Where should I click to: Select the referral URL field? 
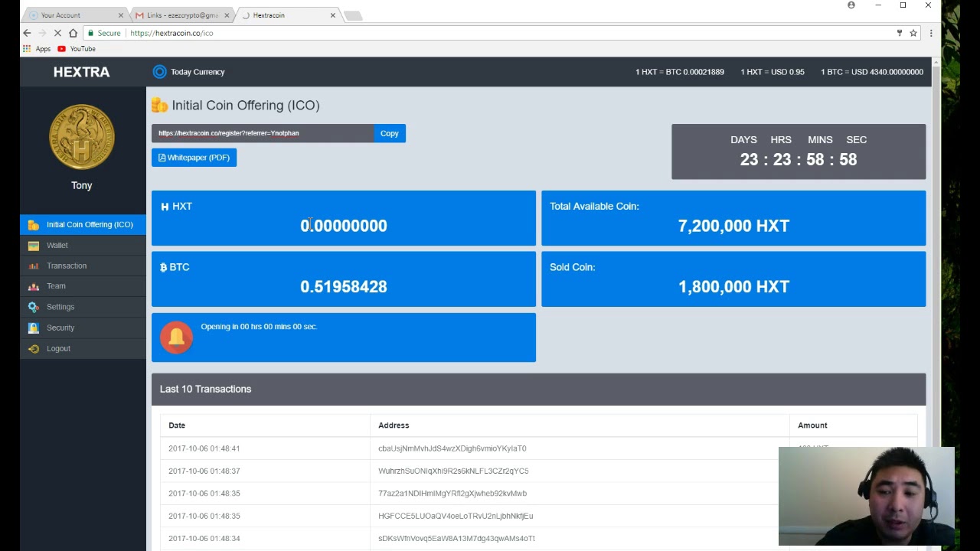tap(263, 133)
